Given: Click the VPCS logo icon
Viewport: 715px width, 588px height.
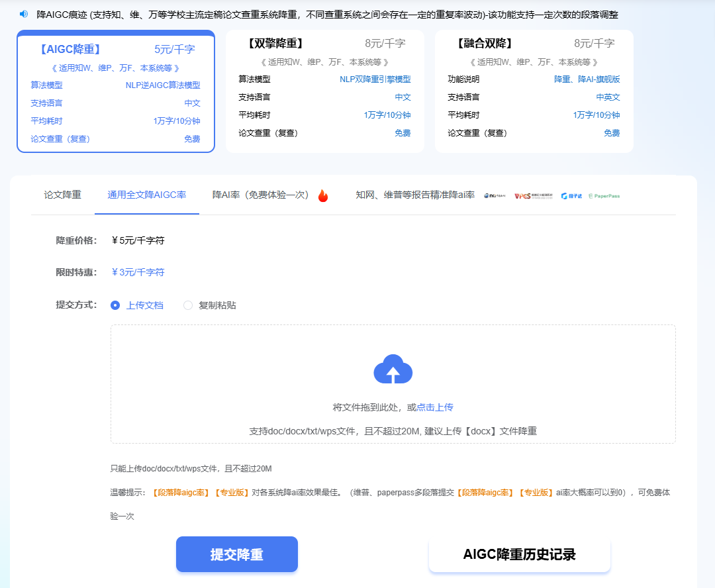Looking at the screenshot, I should click(x=534, y=196).
